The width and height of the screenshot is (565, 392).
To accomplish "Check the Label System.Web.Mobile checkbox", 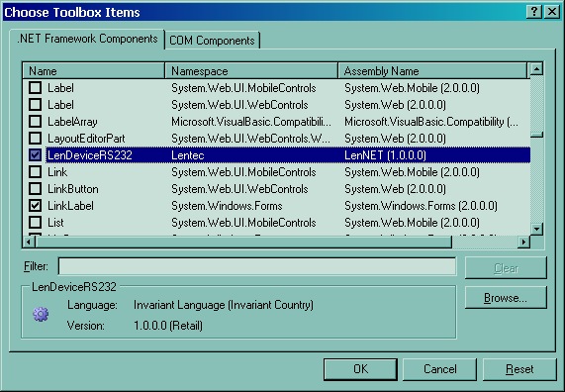I will tap(35, 88).
